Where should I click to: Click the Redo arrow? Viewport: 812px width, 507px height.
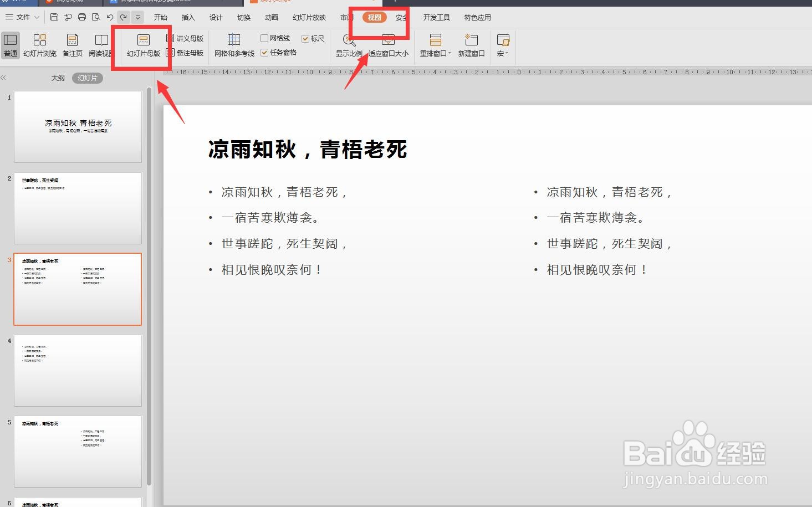coord(124,17)
